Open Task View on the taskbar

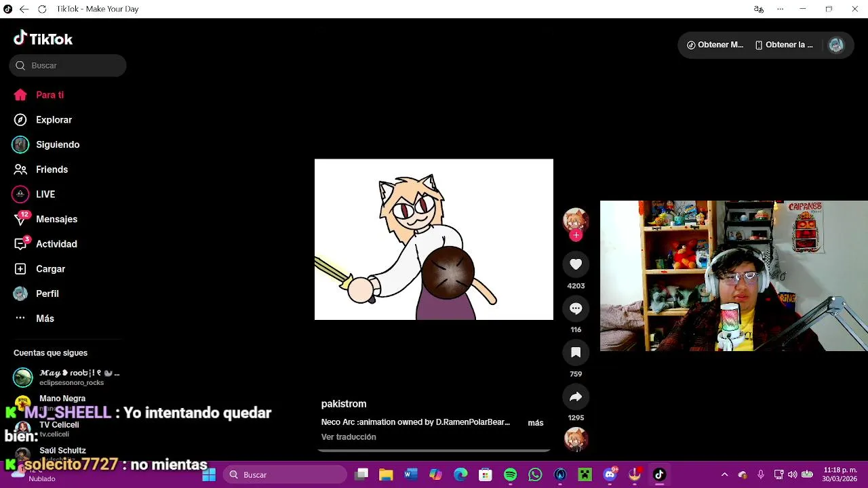[x=361, y=474]
